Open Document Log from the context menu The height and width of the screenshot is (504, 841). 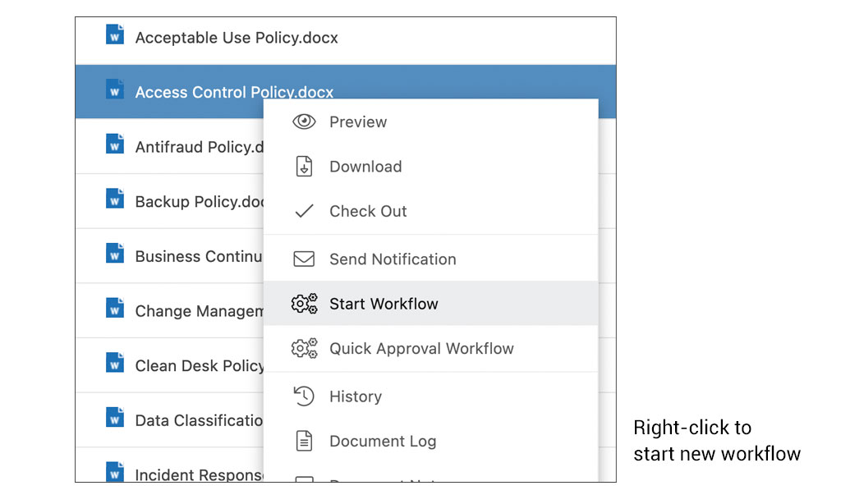(431, 441)
